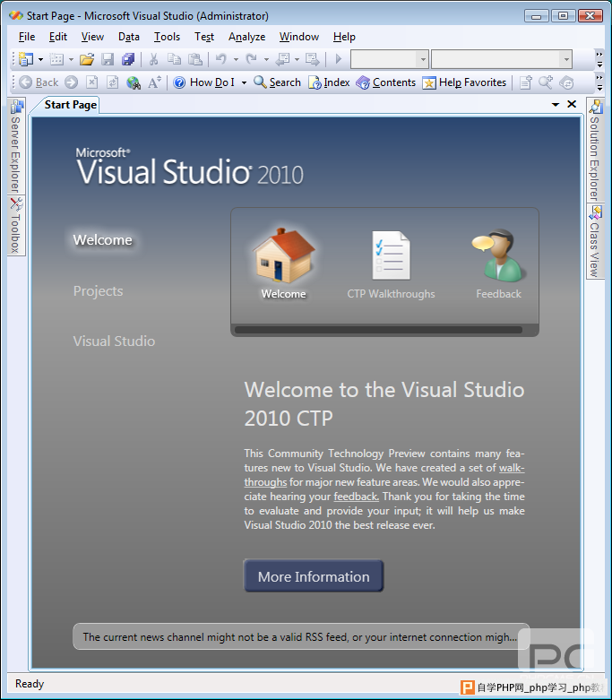This screenshot has width=612, height=700.
Task: Click the Welcome house icon
Action: click(x=284, y=255)
